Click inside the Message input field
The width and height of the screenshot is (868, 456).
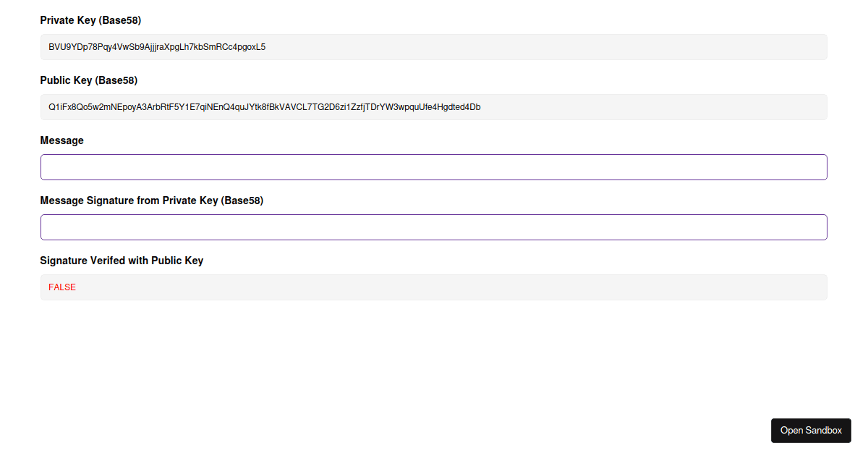pyautogui.click(x=434, y=167)
